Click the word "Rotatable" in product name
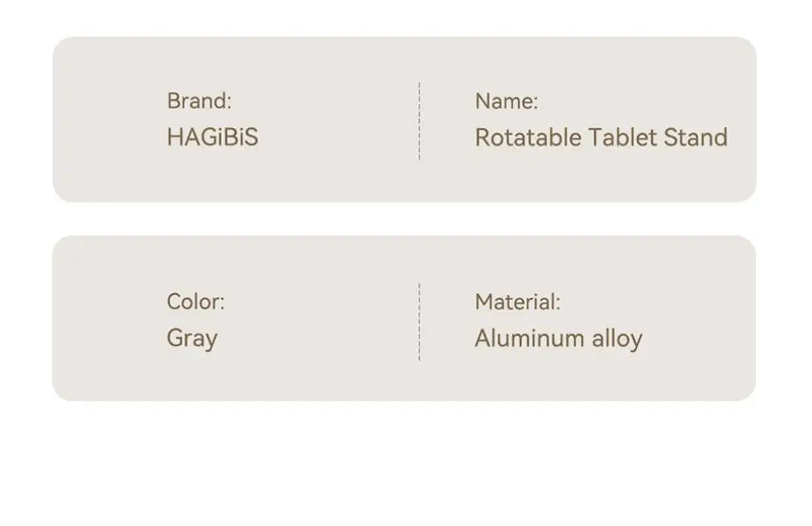Image resolution: width=812 pixels, height=526 pixels. tap(528, 138)
